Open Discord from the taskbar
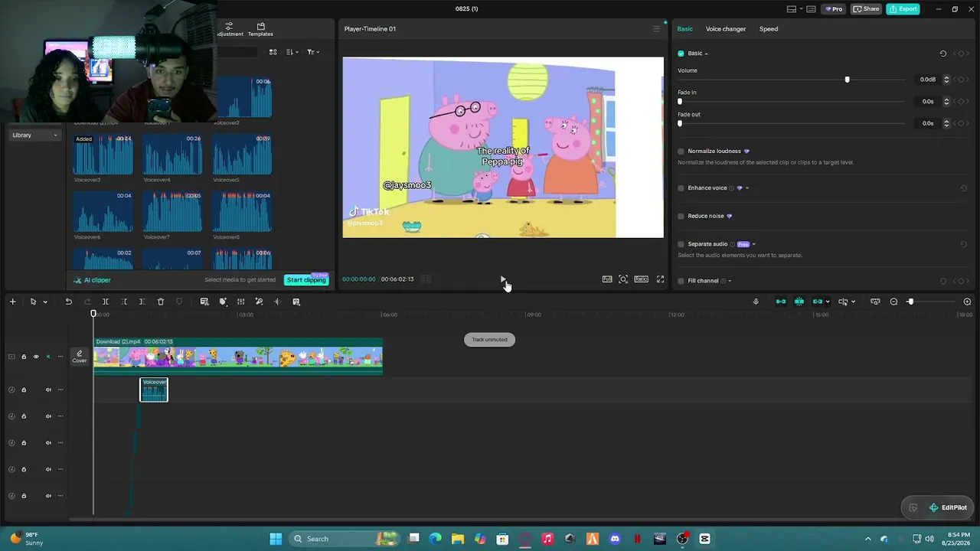The height and width of the screenshot is (551, 980). tap(615, 539)
